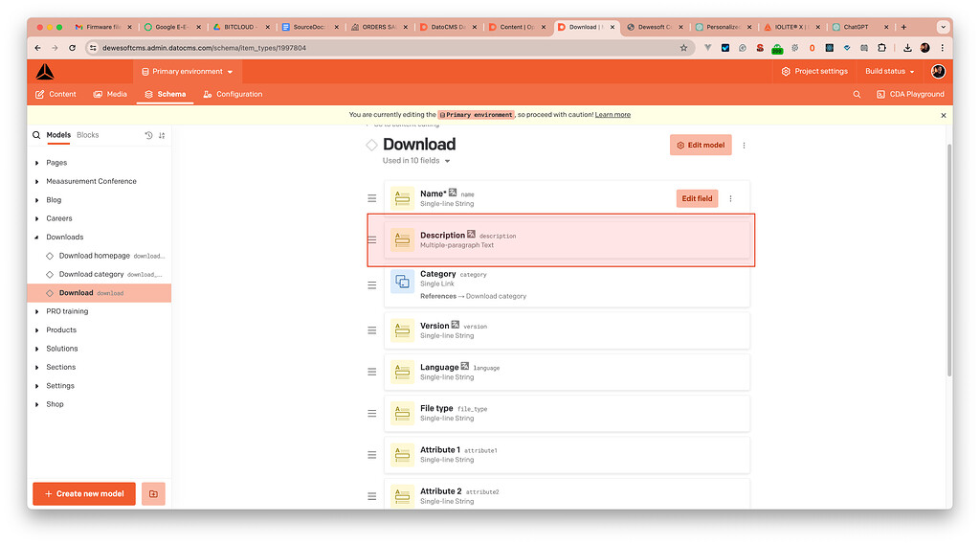Open the Primary environment dropdown
Viewport: 980px width, 545px height.
pyautogui.click(x=188, y=72)
